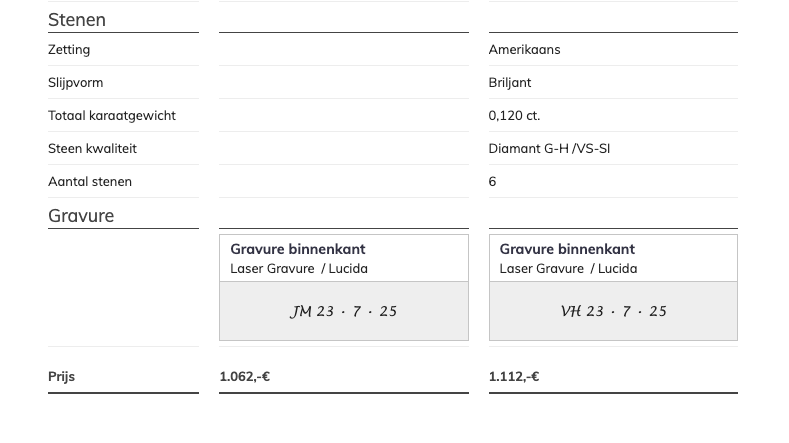789x443 pixels.
Task: Open the VH 23 · 7 · 25 engraving preview
Action: click(x=613, y=311)
